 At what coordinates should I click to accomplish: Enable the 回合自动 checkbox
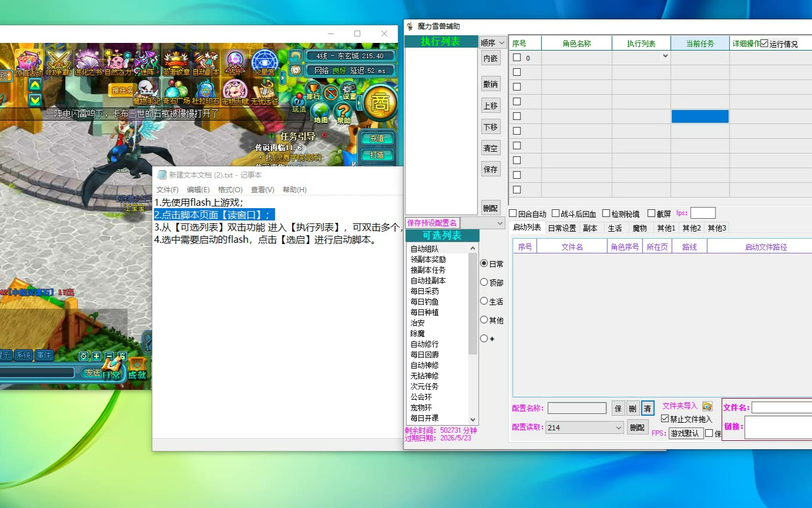(513, 213)
